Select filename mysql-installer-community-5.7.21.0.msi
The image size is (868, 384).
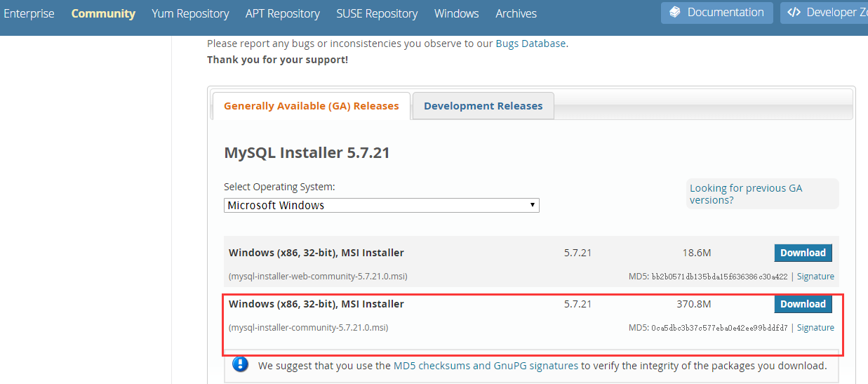(x=308, y=328)
